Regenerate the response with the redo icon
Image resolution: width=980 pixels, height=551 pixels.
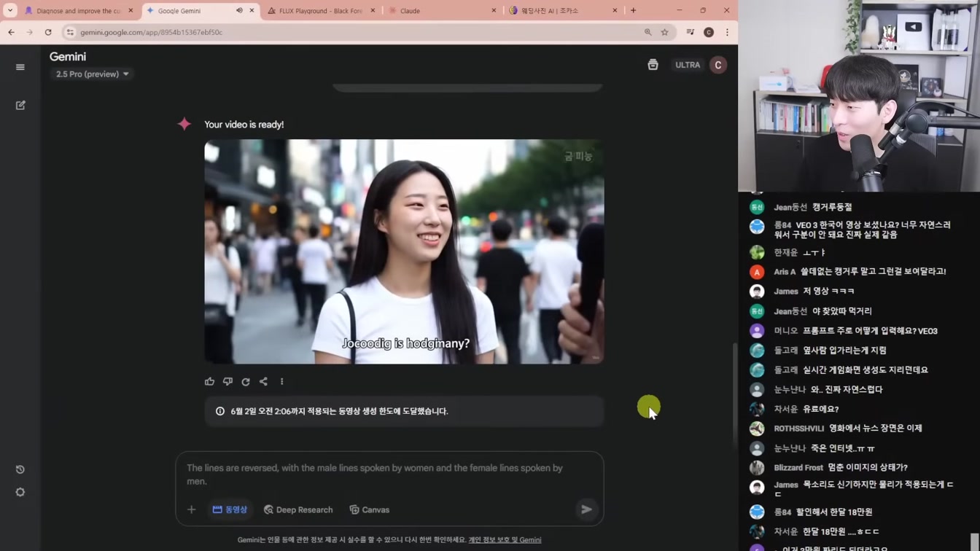pyautogui.click(x=246, y=381)
